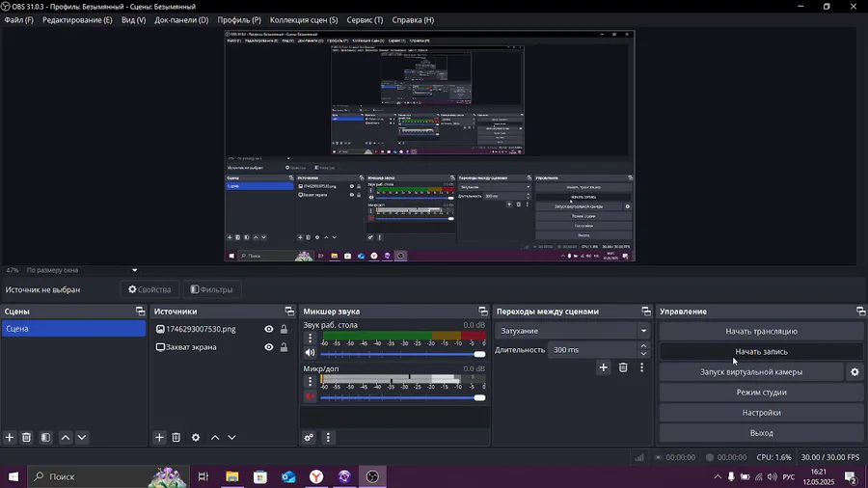The width and height of the screenshot is (868, 488).
Task: Open Task View on taskbar
Action: [x=203, y=476]
